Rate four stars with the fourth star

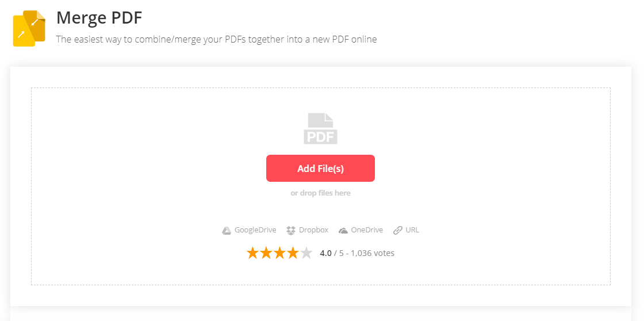pyautogui.click(x=293, y=253)
